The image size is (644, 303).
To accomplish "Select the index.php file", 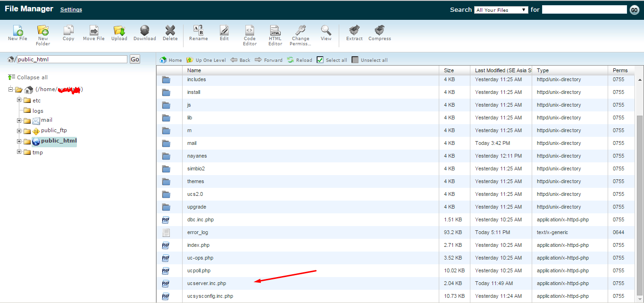I will pyautogui.click(x=396, y=245).
